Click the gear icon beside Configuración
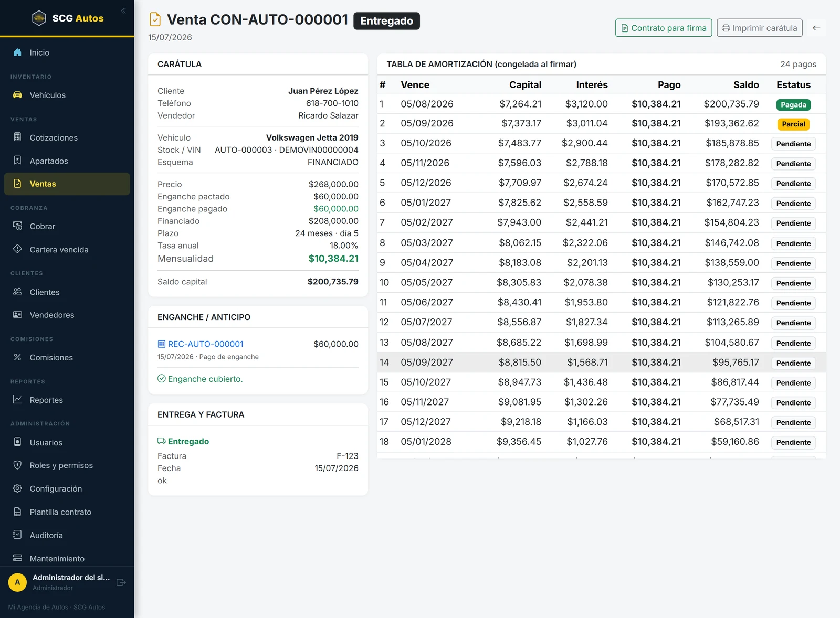 pyautogui.click(x=17, y=488)
